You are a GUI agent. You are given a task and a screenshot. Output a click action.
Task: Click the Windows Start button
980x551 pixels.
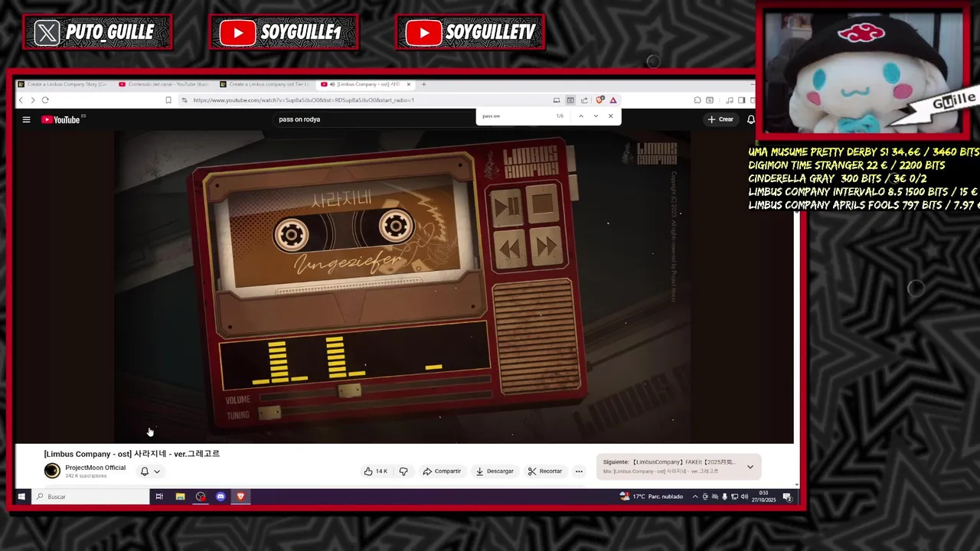click(21, 497)
